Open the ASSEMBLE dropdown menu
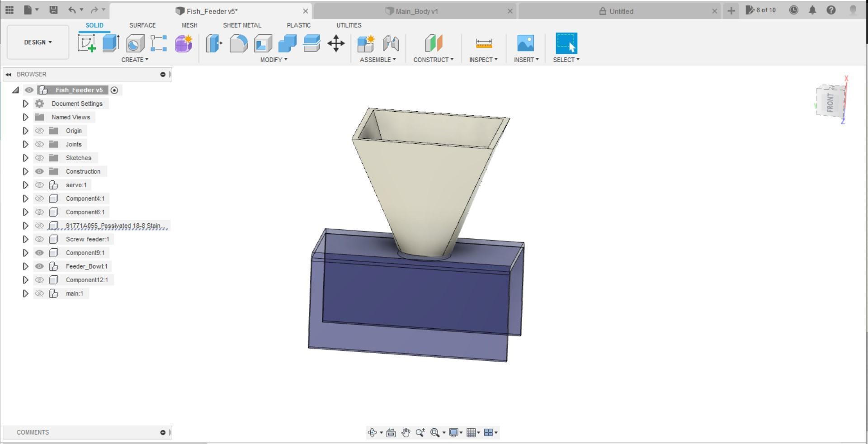This screenshot has height=444, width=868. pyautogui.click(x=378, y=60)
